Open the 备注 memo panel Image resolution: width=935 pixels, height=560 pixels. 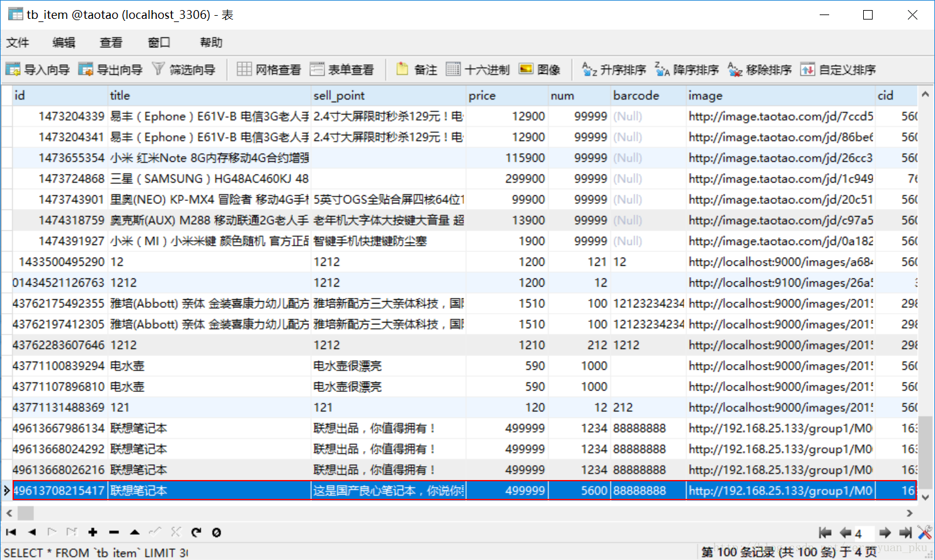tap(416, 69)
